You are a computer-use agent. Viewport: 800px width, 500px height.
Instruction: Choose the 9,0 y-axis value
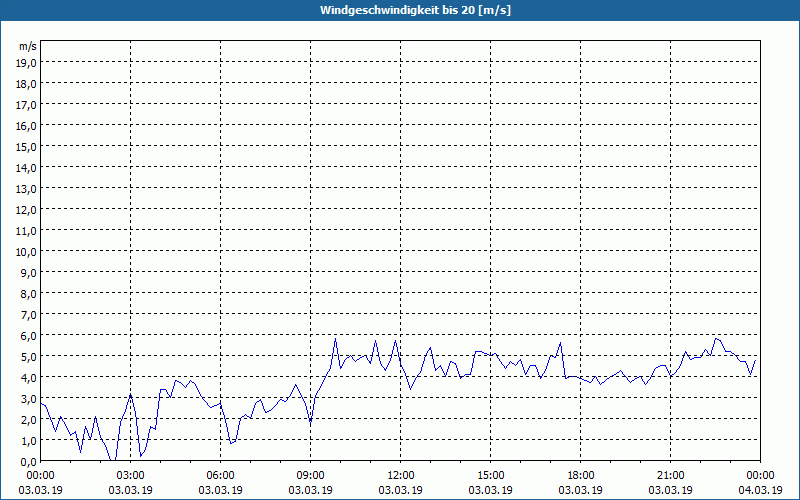(29, 272)
